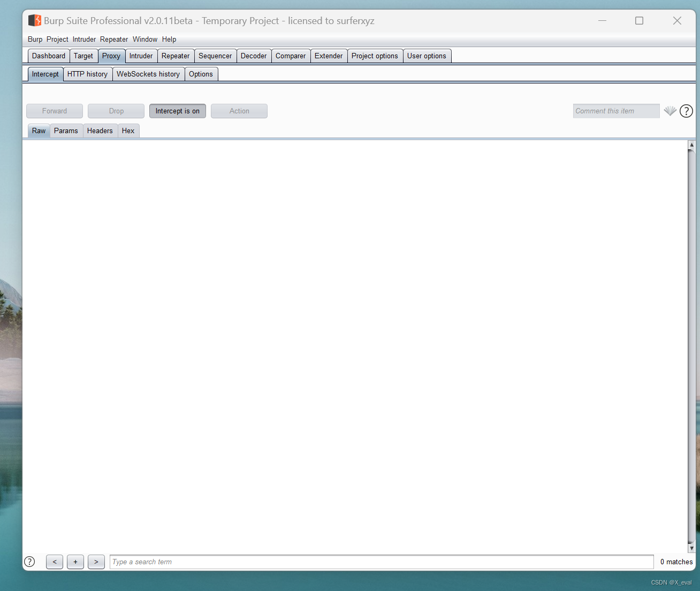Viewport: 700px width, 591px height.
Task: Open the proxy Options sub-tab
Action: [201, 74]
